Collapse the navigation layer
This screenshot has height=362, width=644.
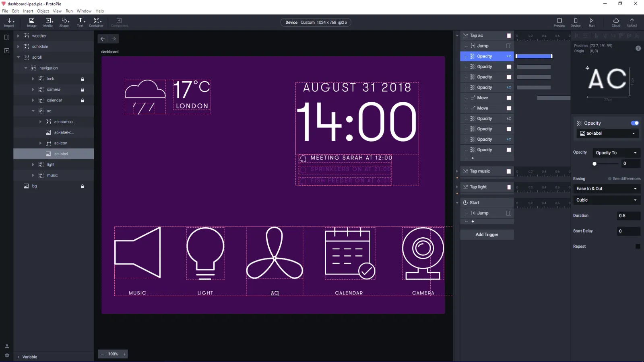pyautogui.click(x=26, y=68)
